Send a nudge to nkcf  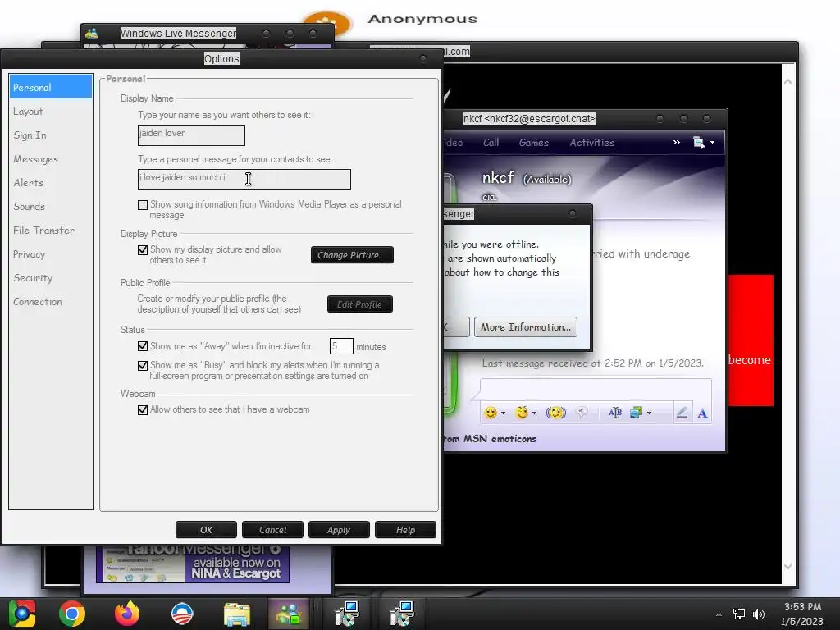(x=555, y=413)
